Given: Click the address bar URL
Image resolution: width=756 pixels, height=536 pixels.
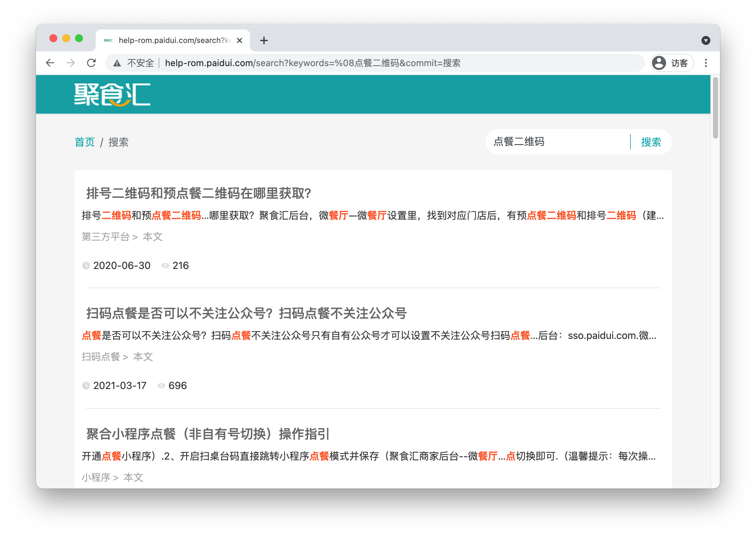Looking at the screenshot, I should pyautogui.click(x=312, y=63).
